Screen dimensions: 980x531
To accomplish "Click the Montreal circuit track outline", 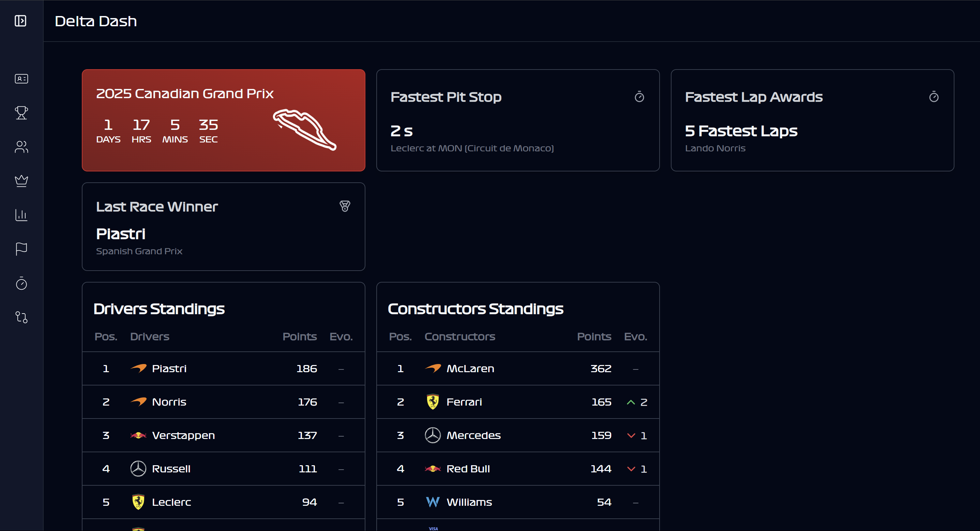I will (x=304, y=129).
